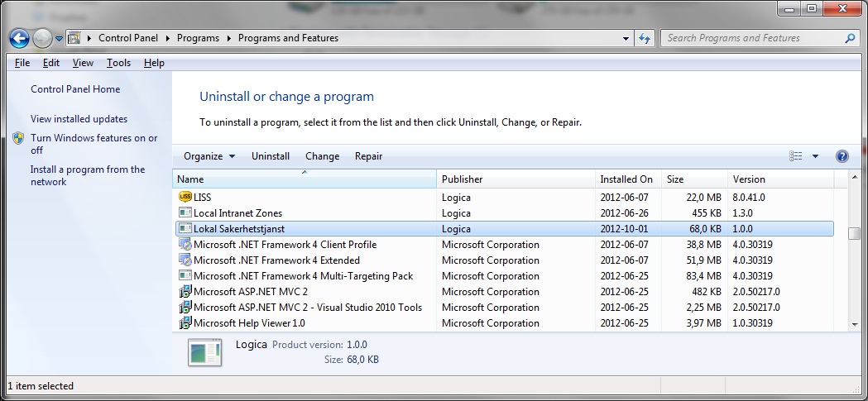Select the Microsoft ASP.NET MVC 2 entry

pos(250,292)
